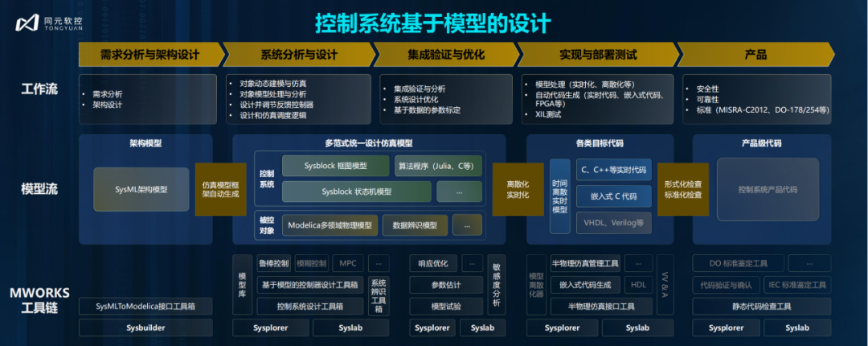This screenshot has width=868, height=346.
Task: Open the 基于模型的控制器设计工具箱 box
Action: coord(310,285)
